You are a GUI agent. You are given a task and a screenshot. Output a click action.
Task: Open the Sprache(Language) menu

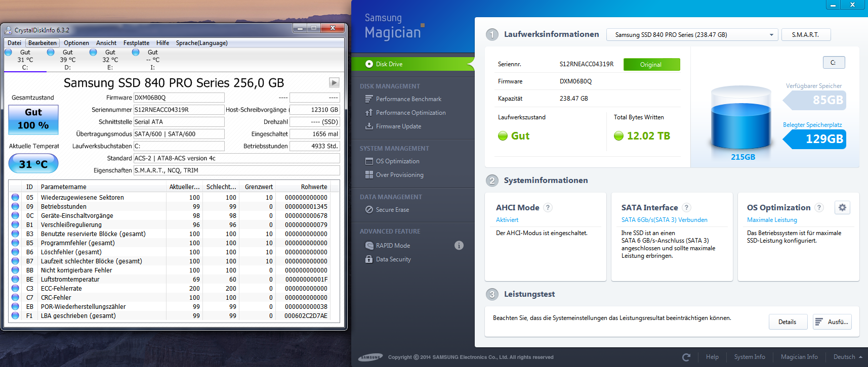coord(202,43)
